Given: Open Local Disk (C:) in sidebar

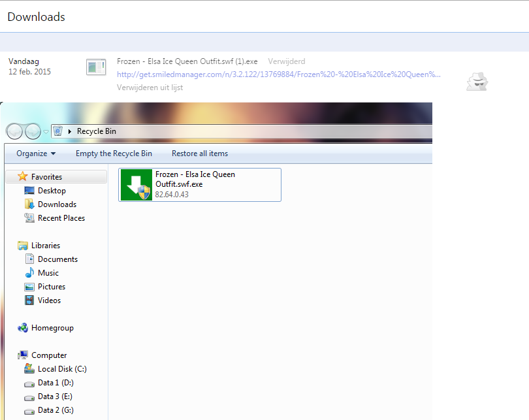Looking at the screenshot, I should 61,369.
